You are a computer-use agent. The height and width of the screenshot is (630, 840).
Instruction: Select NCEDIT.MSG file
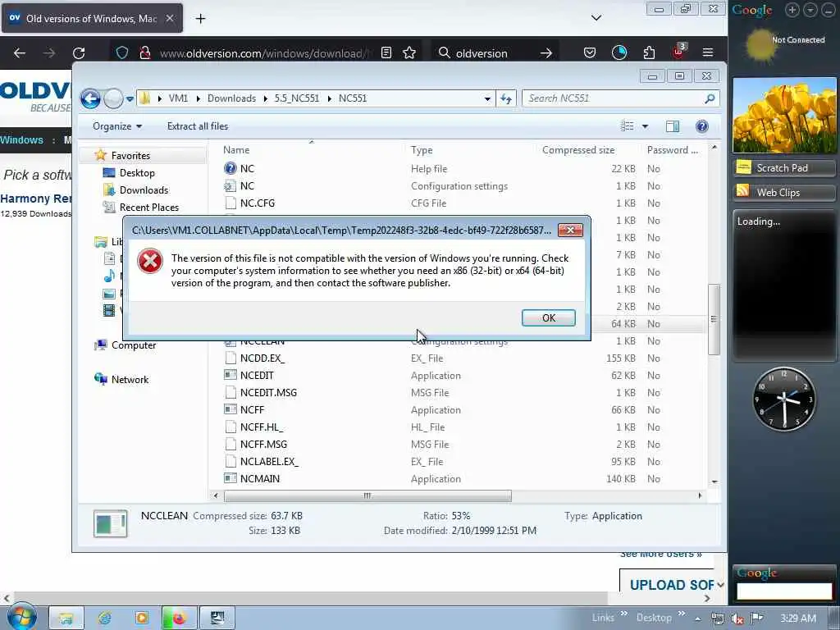268,393
